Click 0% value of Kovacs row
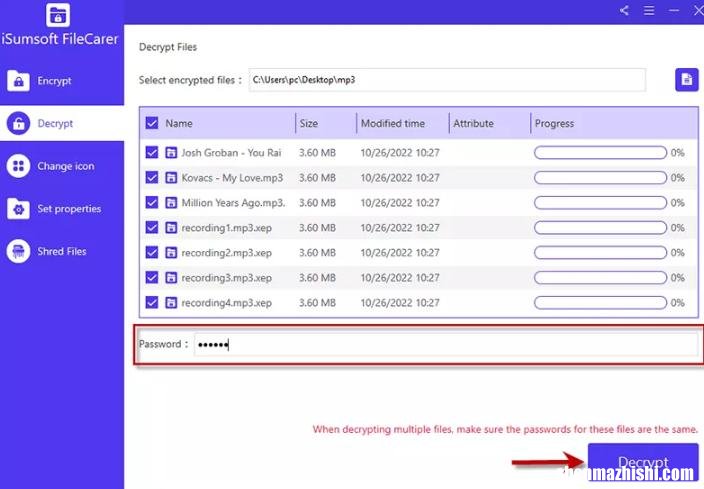The width and height of the screenshot is (704, 489). (x=678, y=178)
